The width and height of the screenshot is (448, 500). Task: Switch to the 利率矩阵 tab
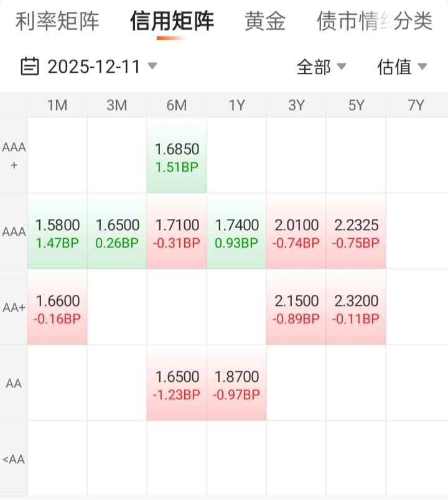point(57,21)
